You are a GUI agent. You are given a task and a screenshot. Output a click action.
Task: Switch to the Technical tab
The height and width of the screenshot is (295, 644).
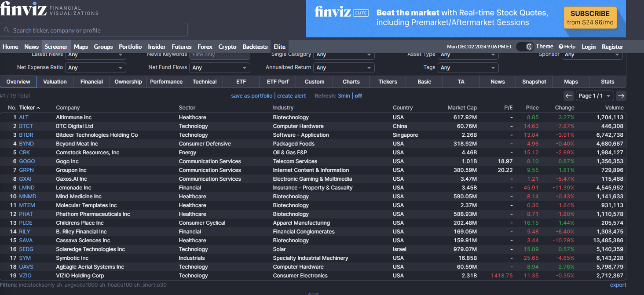(x=205, y=82)
